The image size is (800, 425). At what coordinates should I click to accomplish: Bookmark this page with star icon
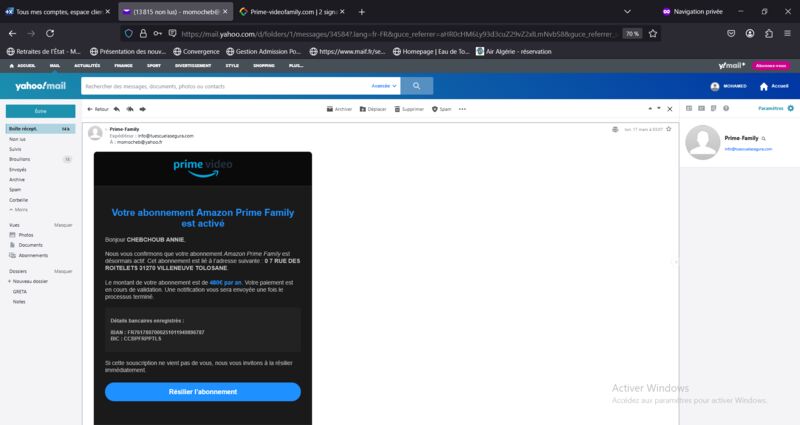coord(653,34)
